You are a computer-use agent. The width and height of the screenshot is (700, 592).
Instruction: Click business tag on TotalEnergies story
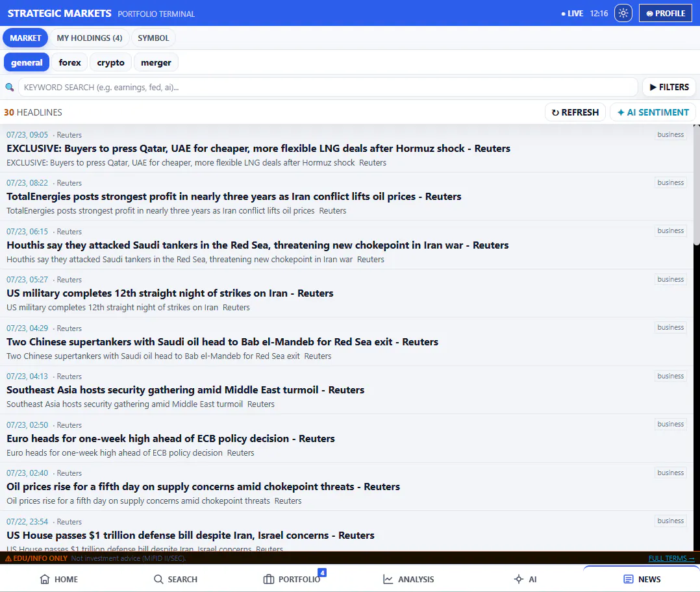tap(670, 182)
